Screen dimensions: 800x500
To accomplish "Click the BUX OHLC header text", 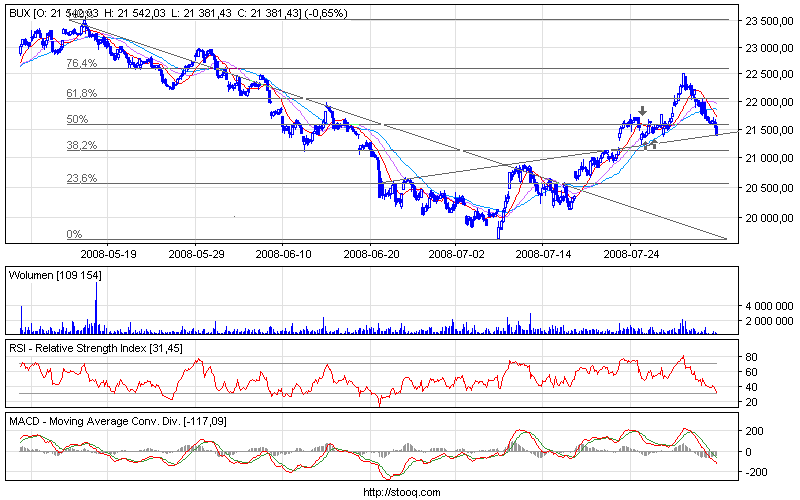I will [179, 13].
